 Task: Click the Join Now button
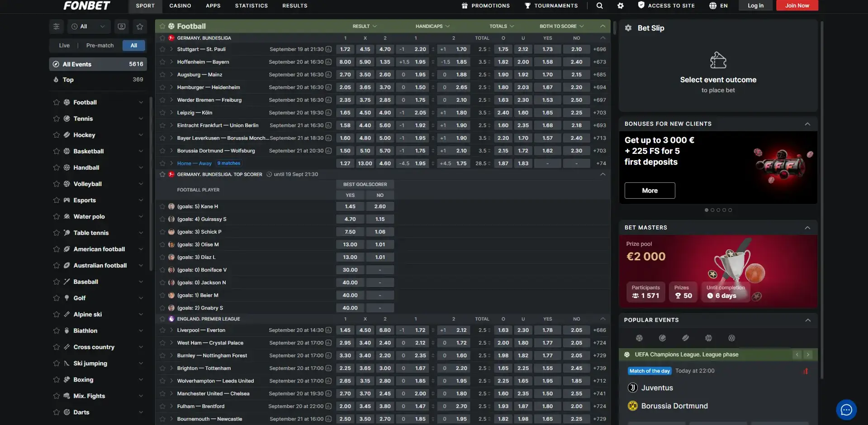(797, 5)
